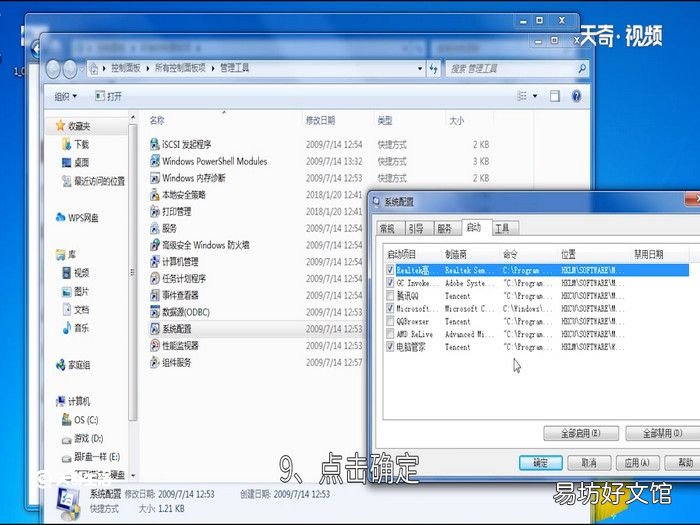Image resolution: width=700 pixels, height=525 pixels.
Task: Select the 数据源(ODBC) icon
Action: (x=154, y=312)
